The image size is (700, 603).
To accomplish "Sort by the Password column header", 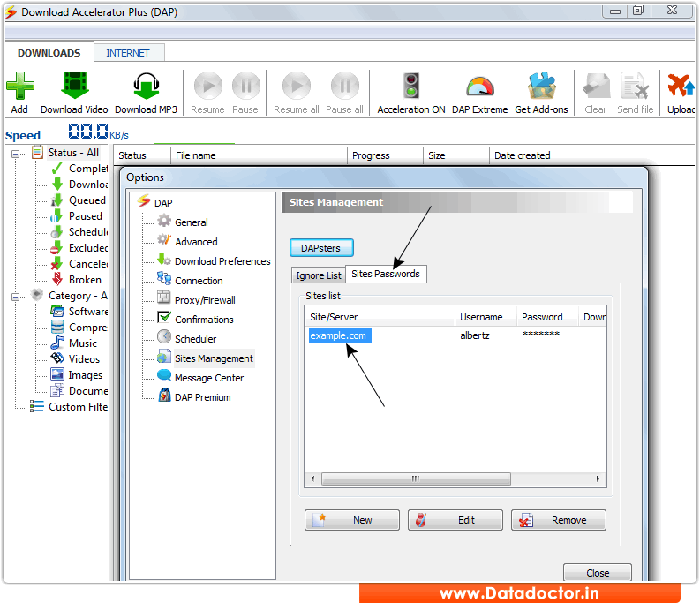I will click(547, 317).
